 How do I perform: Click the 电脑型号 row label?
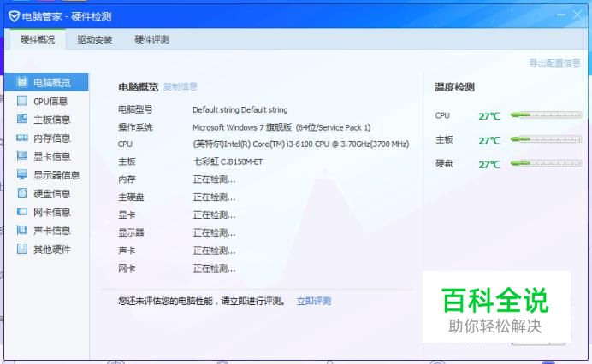tap(135, 109)
